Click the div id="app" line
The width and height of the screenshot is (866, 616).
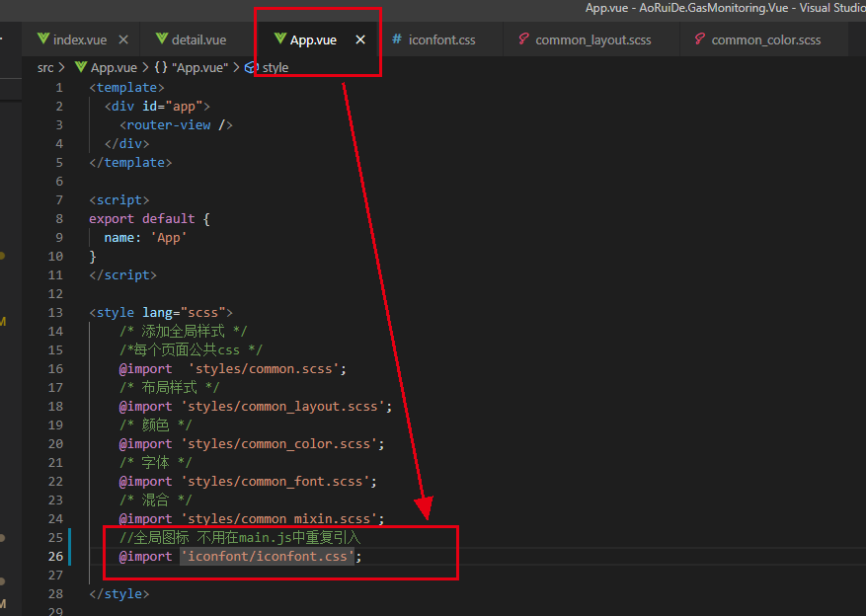pos(157,107)
